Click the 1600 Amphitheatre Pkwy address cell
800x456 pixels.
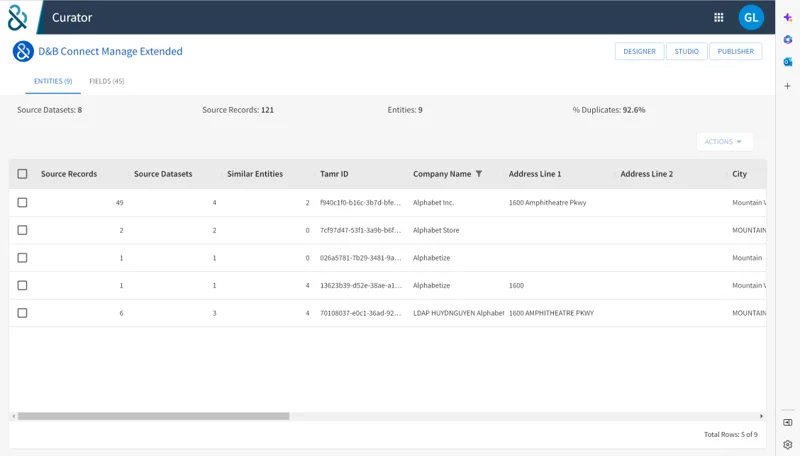547,202
